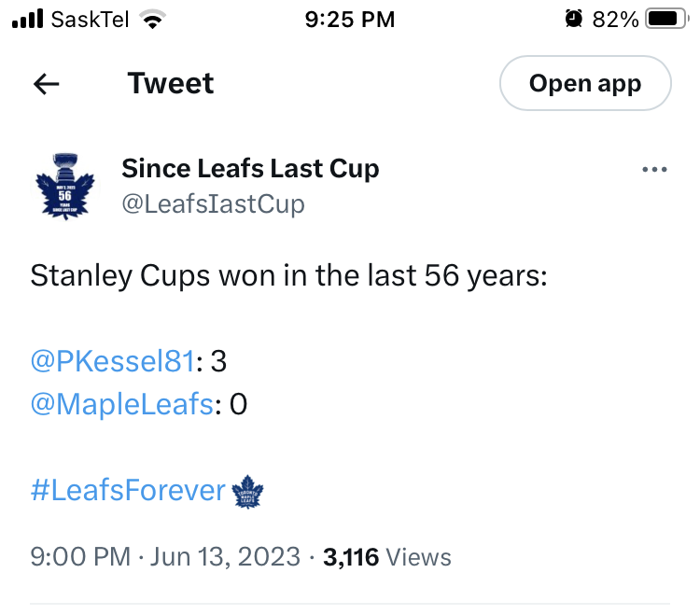Open the @LeafsIastCup handle profile
Viewport: 700px width, 615px height.
[213, 203]
